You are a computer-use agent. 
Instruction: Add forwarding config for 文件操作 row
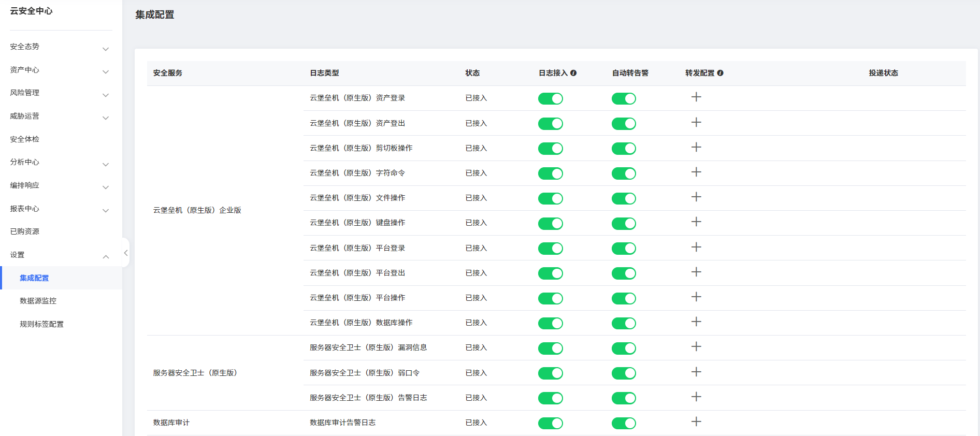(x=696, y=197)
